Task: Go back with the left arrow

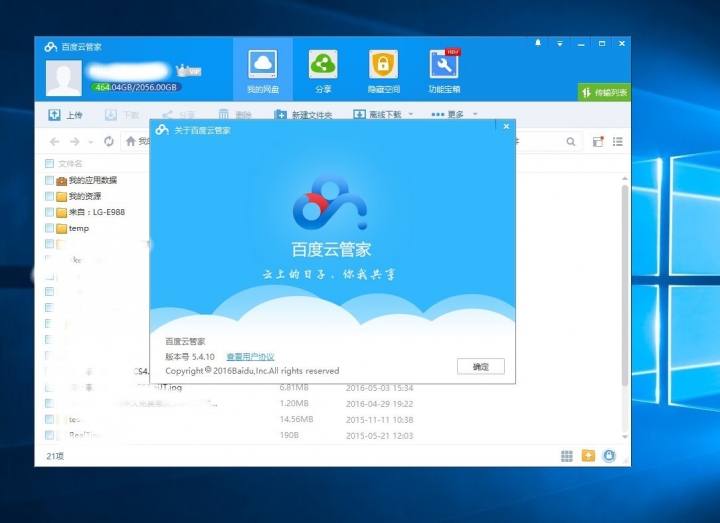Action: pyautogui.click(x=55, y=141)
